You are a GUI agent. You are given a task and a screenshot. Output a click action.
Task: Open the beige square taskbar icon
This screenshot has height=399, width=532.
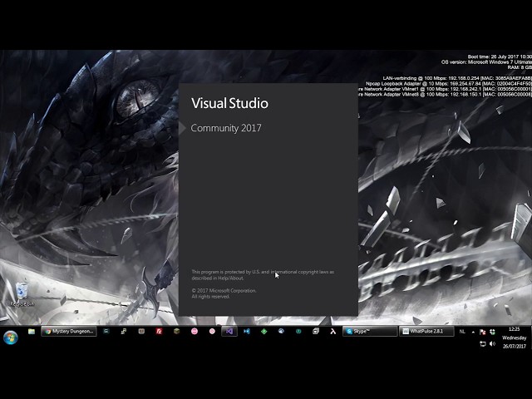coord(141,331)
